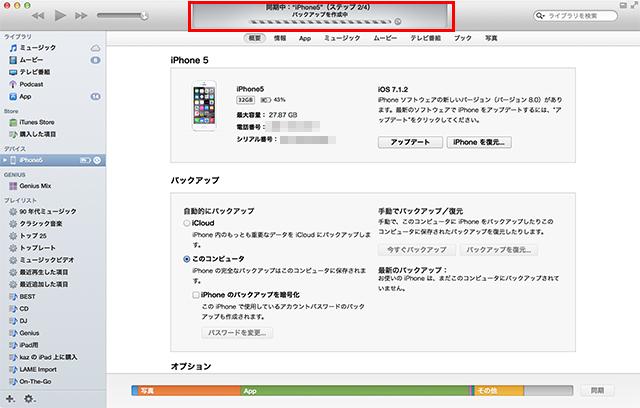Open BEST playlist
Image resolution: width=640 pixels, height=408 pixels.
(x=22, y=297)
